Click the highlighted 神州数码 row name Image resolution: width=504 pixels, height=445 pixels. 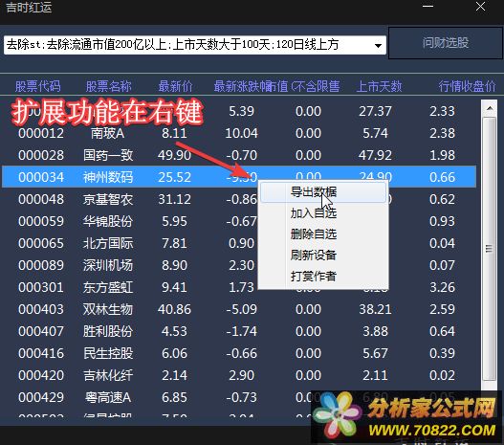coord(108,177)
